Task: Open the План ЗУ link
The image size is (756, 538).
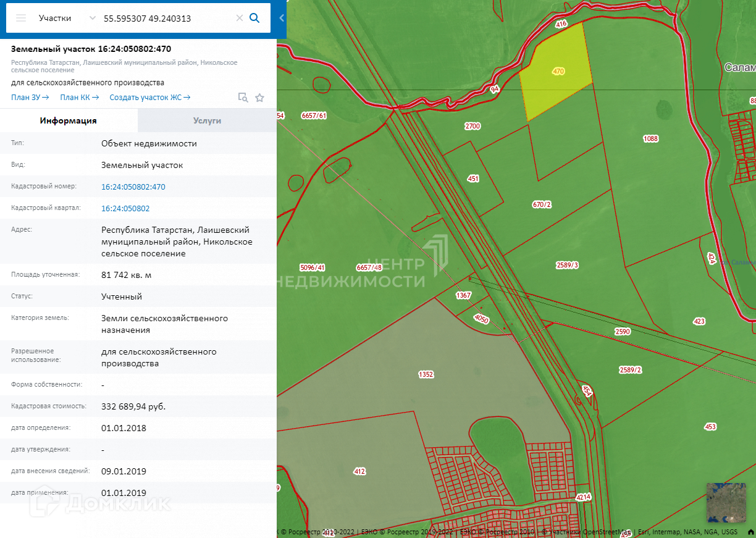Action: (30, 97)
